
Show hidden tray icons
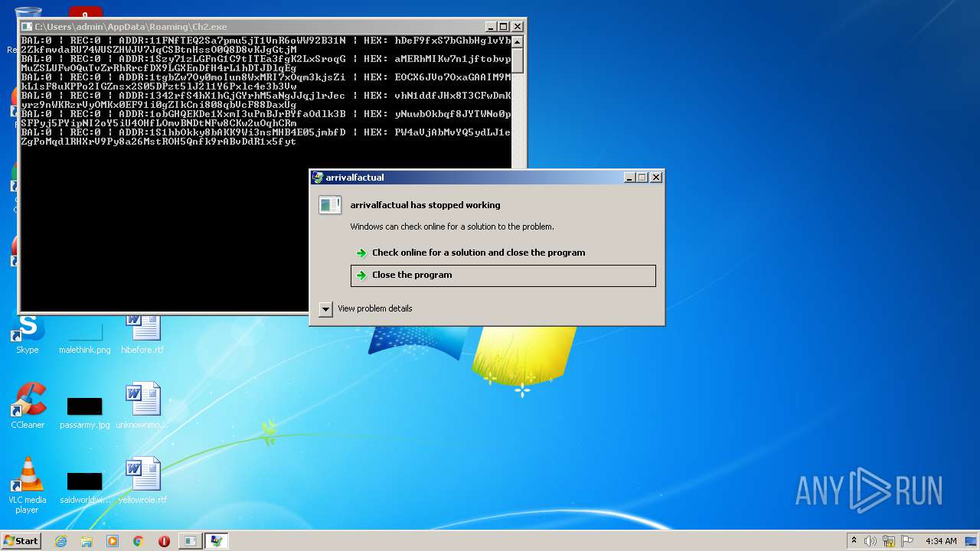coord(854,541)
